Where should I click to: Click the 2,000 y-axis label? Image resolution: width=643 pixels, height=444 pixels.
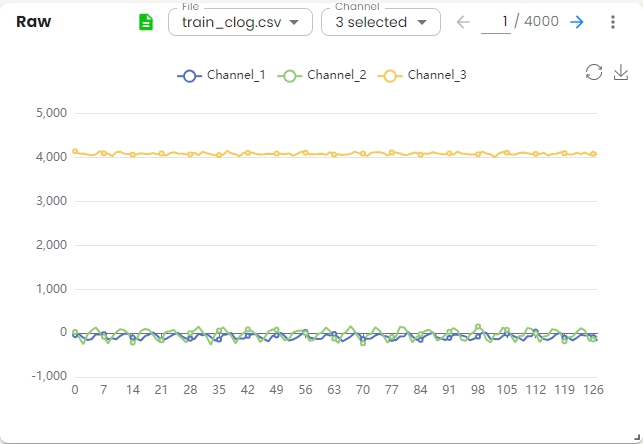tap(52, 244)
